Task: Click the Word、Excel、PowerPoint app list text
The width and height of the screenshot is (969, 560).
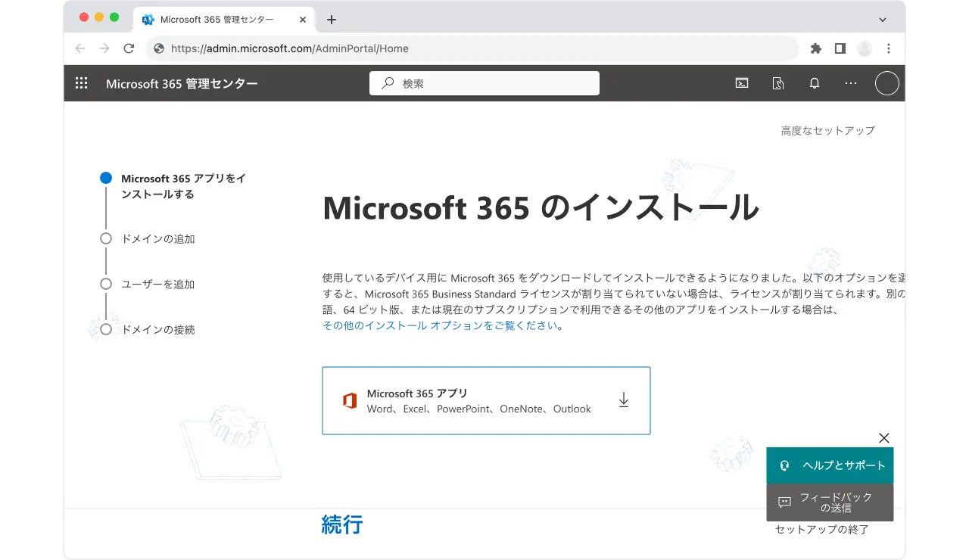Action: coord(479,409)
